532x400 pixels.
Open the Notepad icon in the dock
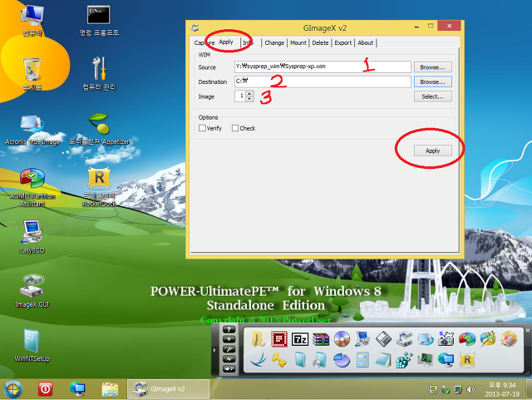(x=383, y=360)
